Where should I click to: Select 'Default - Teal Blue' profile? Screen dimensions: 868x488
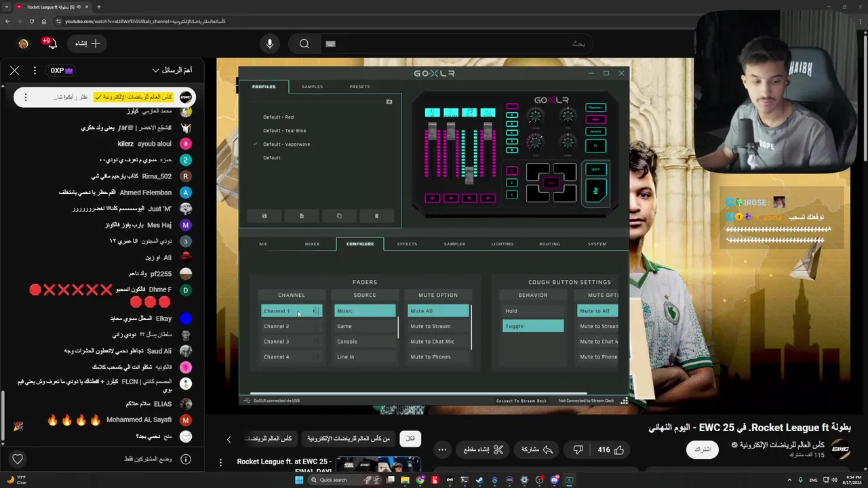coord(284,131)
